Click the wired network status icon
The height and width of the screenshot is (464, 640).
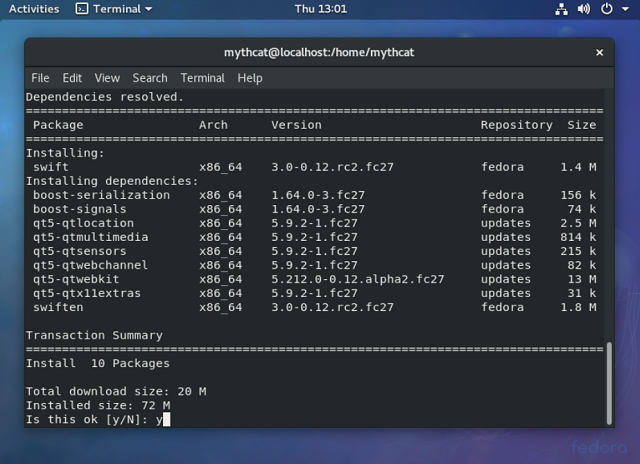(x=561, y=9)
